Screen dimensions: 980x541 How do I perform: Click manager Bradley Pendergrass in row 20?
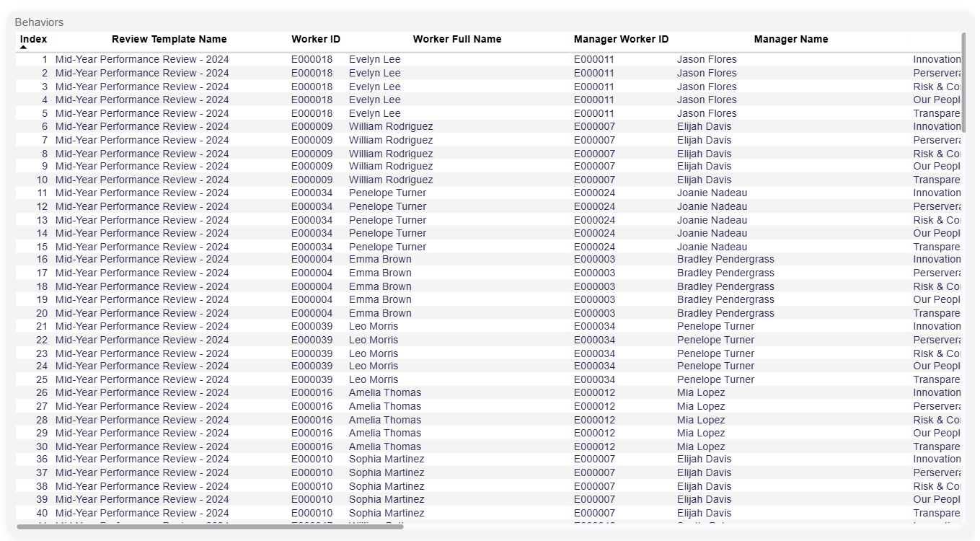point(725,313)
